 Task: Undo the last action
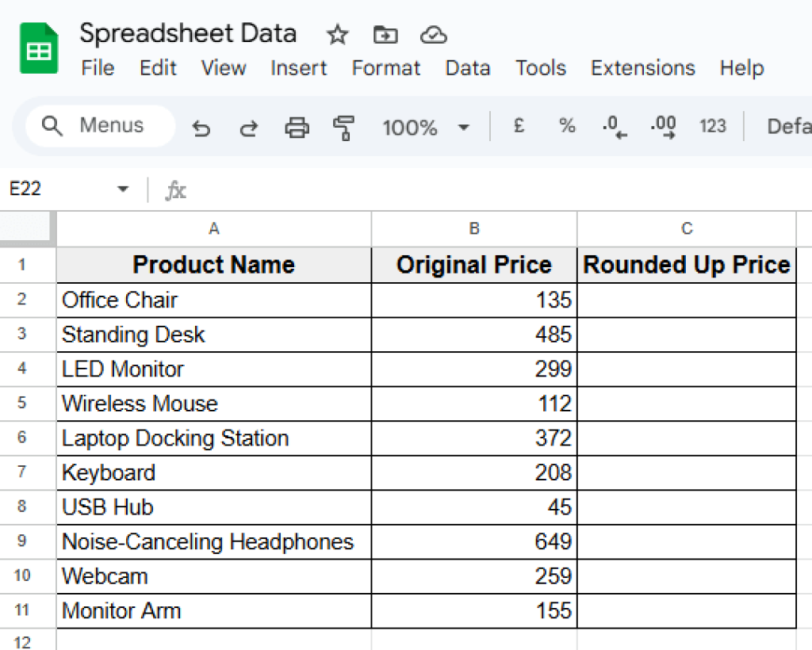(201, 127)
